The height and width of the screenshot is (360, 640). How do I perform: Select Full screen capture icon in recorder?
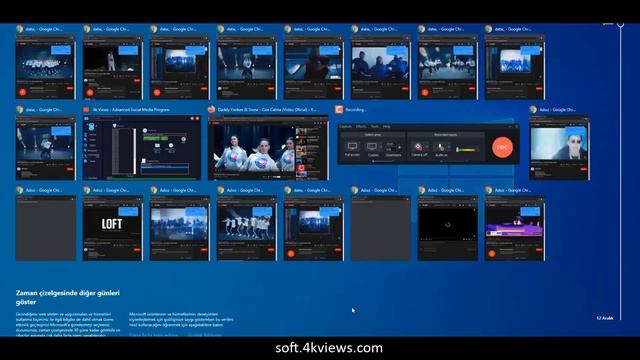352,146
